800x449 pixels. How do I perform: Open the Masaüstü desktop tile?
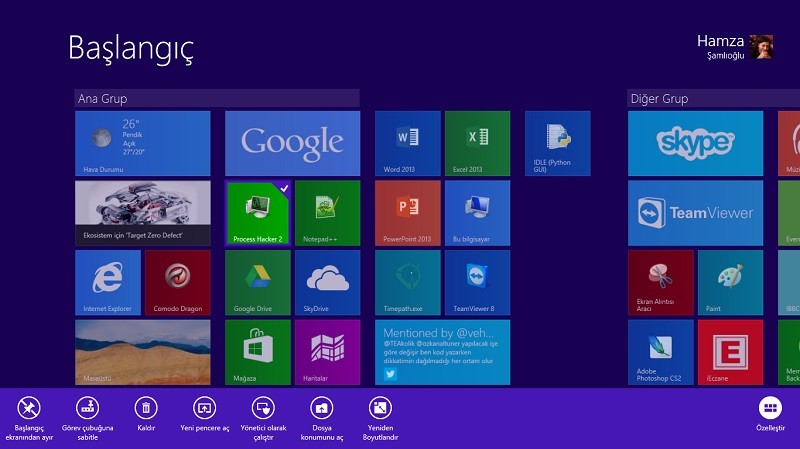142,352
